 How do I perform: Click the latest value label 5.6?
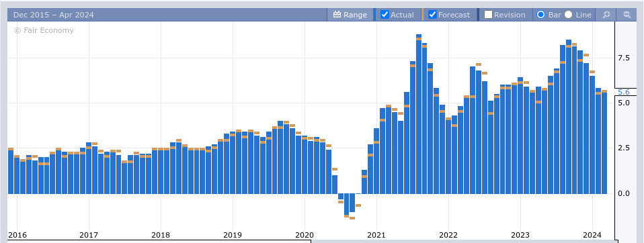pyautogui.click(x=623, y=92)
